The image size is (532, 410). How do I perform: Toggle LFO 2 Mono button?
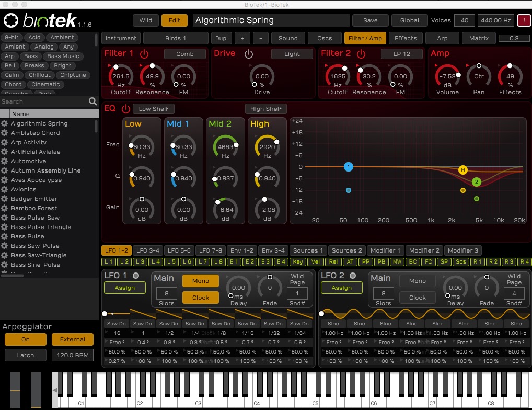pyautogui.click(x=418, y=281)
